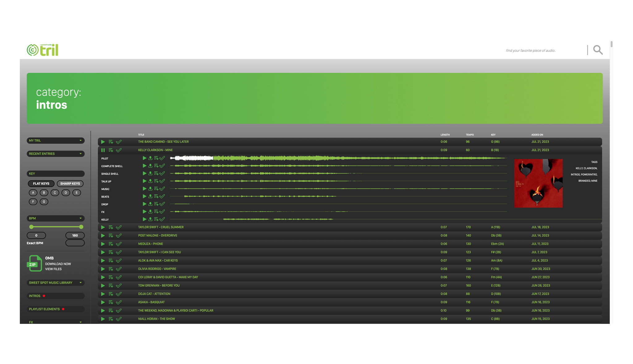Click the tril logo
The height and width of the screenshot is (364, 633).
tap(43, 50)
